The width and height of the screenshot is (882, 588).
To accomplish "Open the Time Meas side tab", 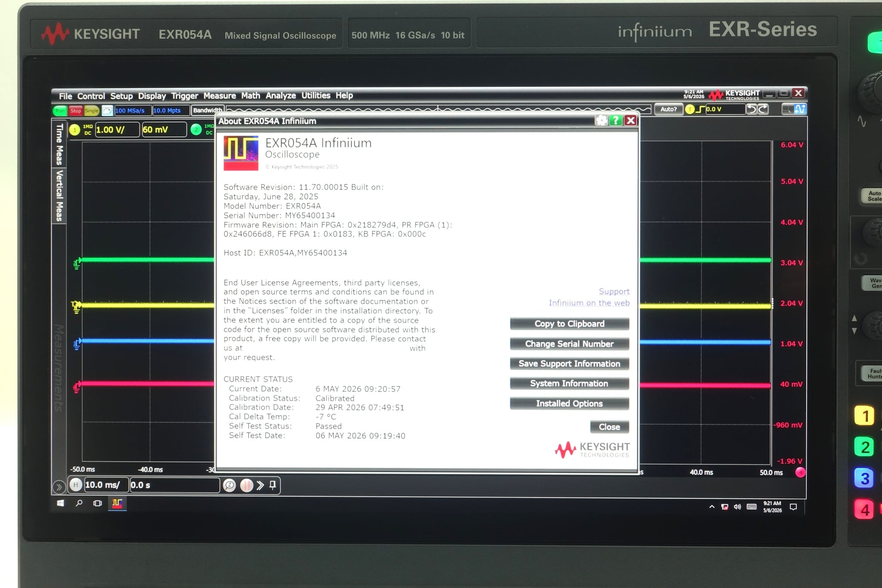I will tap(59, 144).
